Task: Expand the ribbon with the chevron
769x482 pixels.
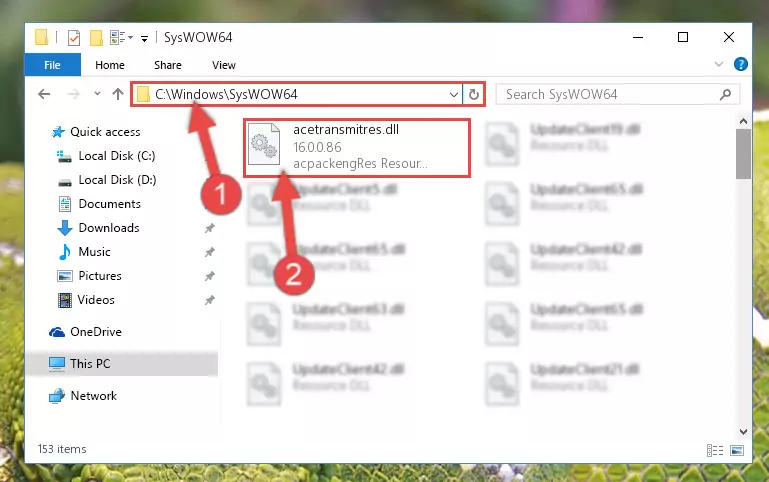Action: (x=719, y=64)
